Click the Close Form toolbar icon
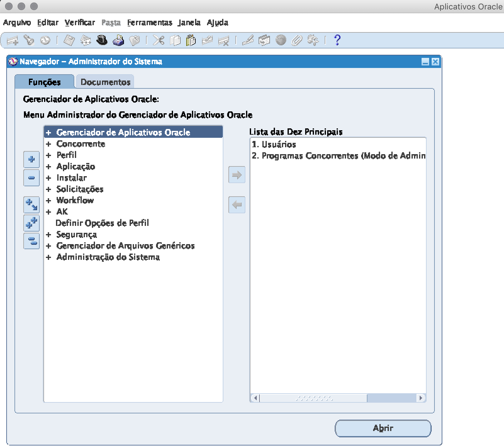 point(135,40)
